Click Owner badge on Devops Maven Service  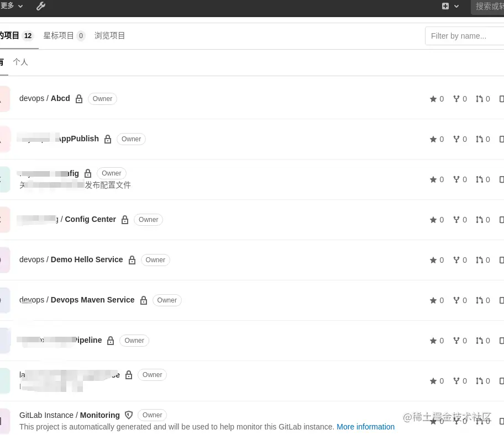pos(167,300)
